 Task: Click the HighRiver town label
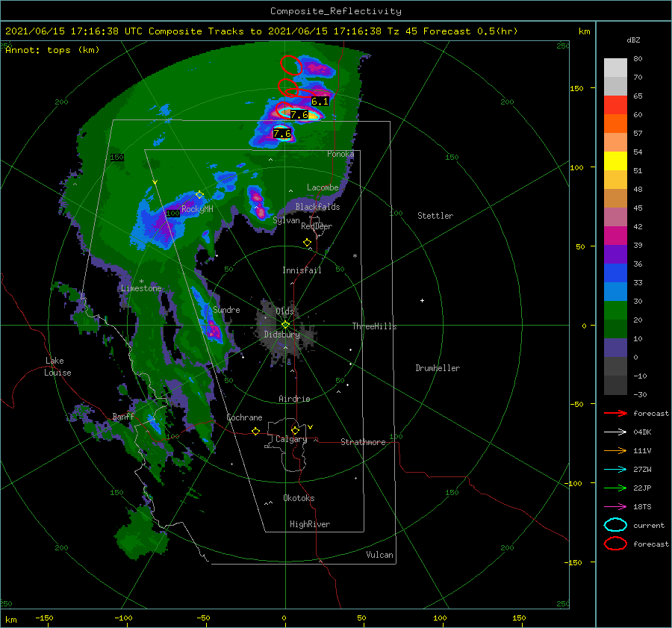[x=310, y=524]
